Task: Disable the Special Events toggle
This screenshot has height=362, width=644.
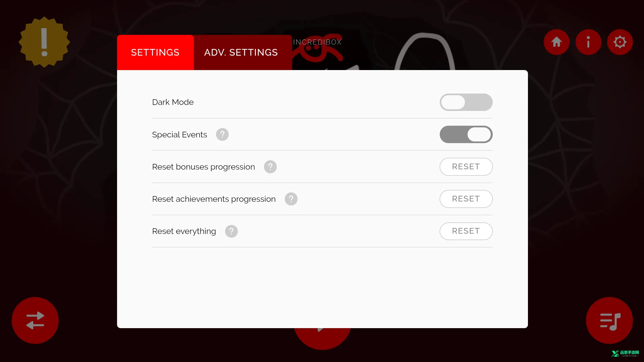Action: click(466, 134)
